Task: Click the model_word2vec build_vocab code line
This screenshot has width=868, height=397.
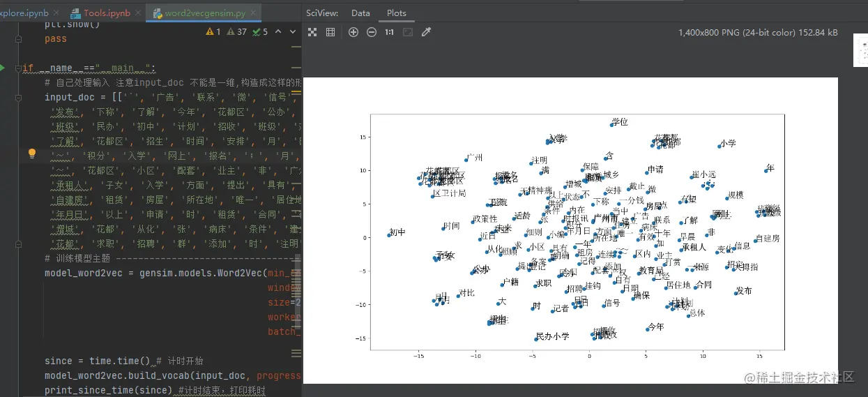Action: tap(173, 375)
